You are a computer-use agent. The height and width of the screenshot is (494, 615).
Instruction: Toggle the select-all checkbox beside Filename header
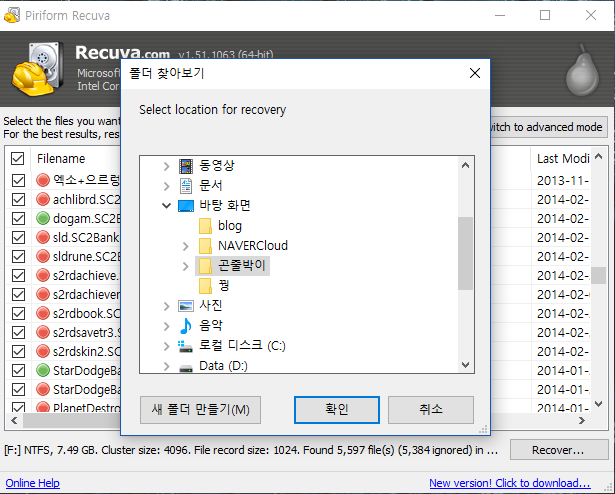tap(18, 159)
